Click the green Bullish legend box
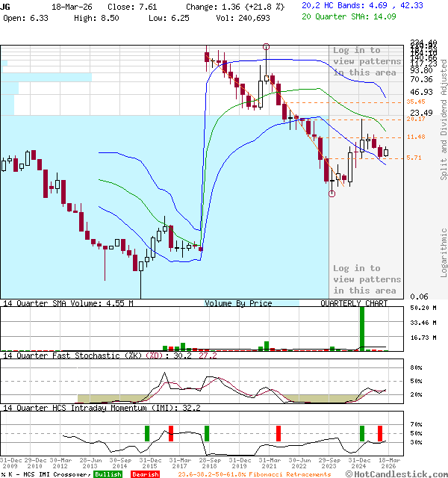The image size is (448, 478). point(108,474)
